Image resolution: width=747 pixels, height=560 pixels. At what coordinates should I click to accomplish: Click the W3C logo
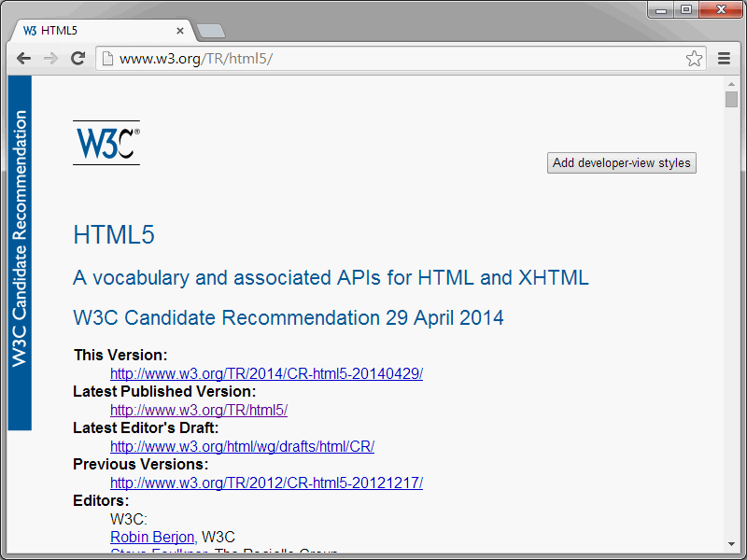106,143
